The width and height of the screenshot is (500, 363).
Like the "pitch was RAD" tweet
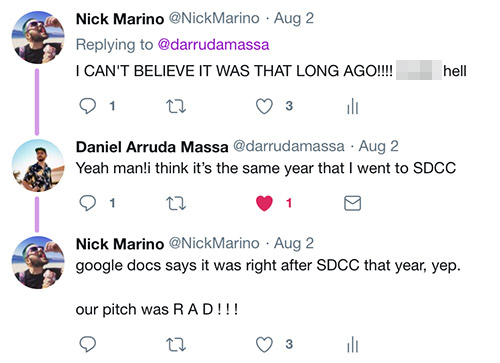point(264,344)
